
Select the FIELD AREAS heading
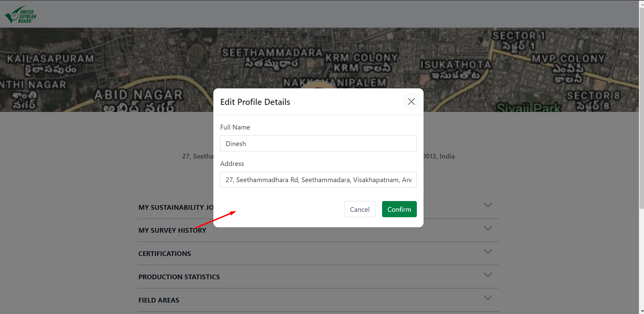[159, 300]
